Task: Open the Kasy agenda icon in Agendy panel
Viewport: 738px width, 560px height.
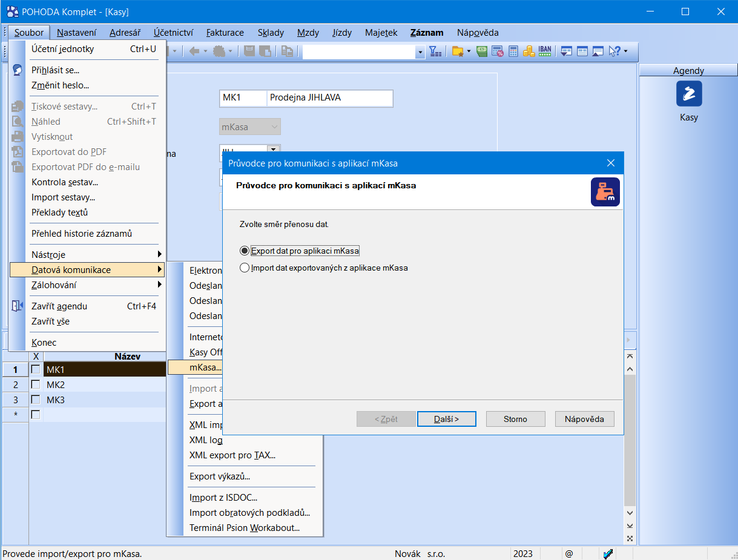Action: pos(689,94)
